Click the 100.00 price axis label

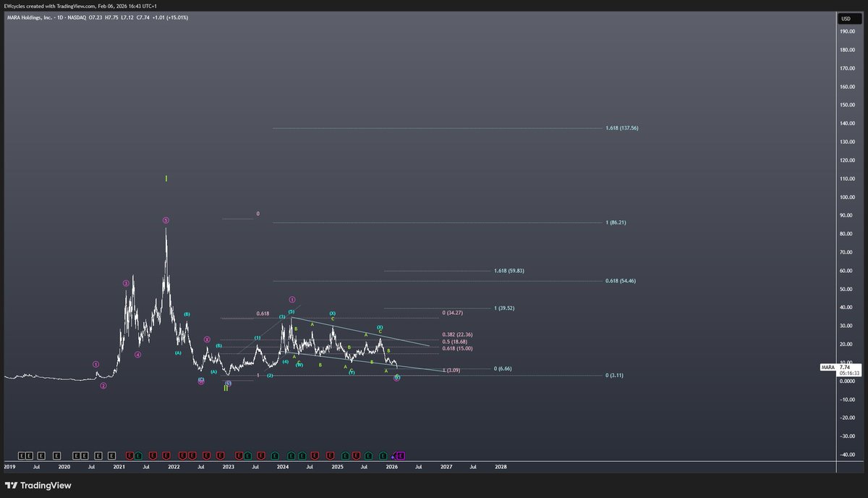848,198
